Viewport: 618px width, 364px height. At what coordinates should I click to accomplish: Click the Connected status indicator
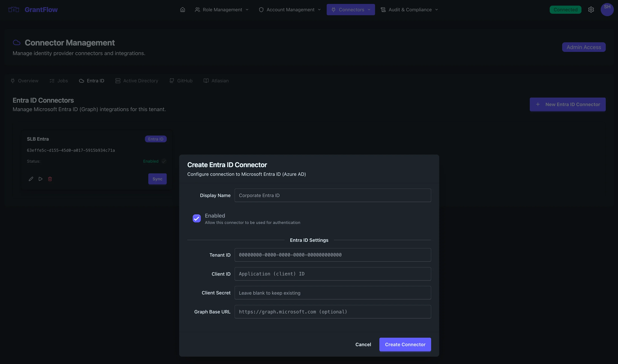565,10
